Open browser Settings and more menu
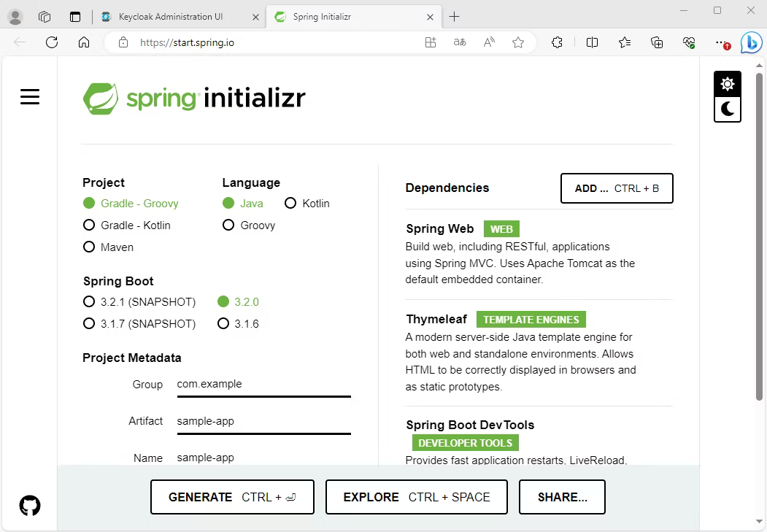 click(x=720, y=42)
